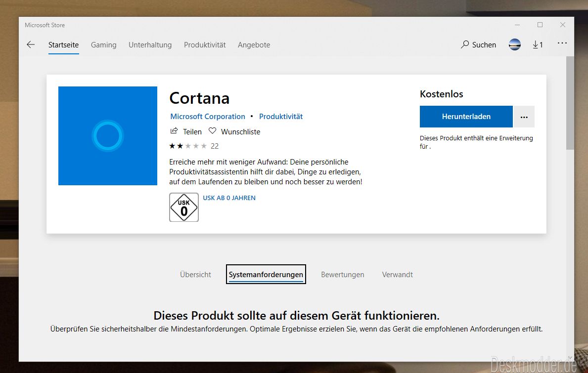
Task: Click the USK 0 rating badge
Action: tap(184, 207)
